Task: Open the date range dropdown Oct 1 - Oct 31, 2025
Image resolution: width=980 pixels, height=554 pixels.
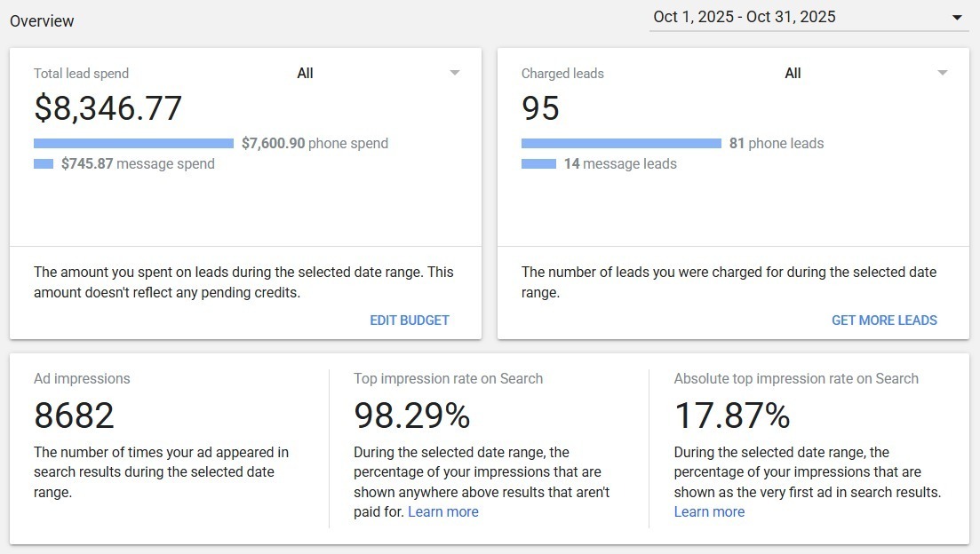Action: 809,17
